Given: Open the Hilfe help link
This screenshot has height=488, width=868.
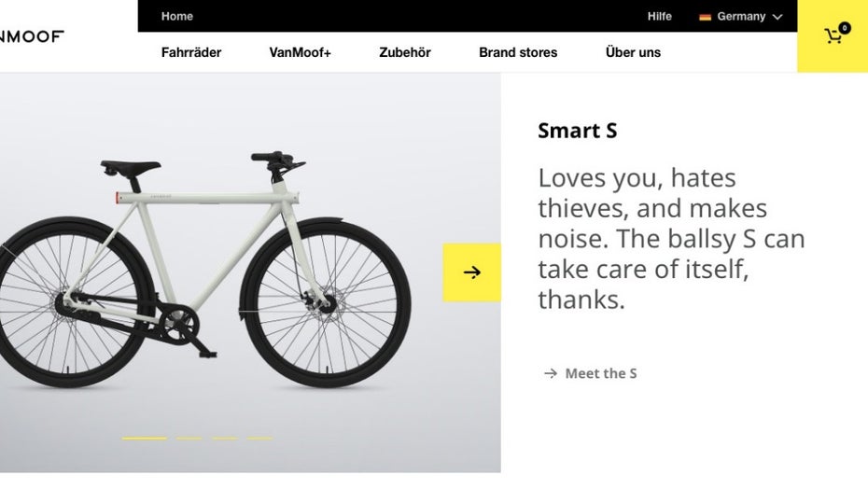Looking at the screenshot, I should [659, 16].
